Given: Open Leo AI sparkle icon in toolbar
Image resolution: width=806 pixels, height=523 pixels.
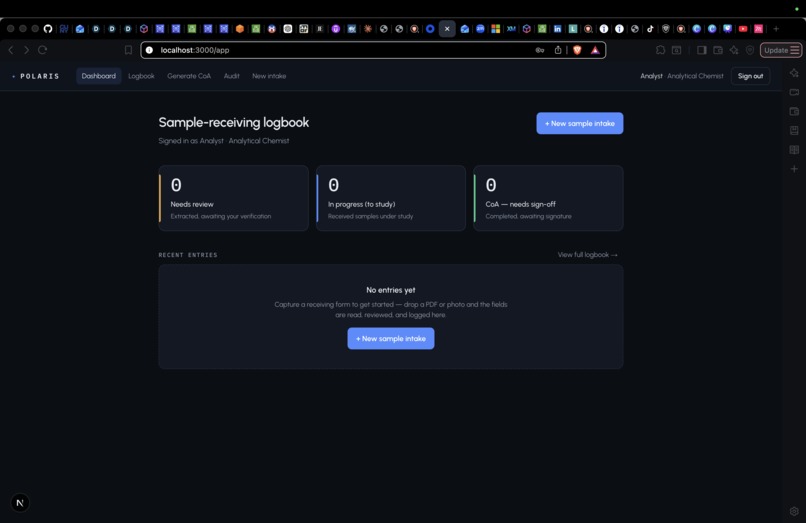Looking at the screenshot, I should pos(734,50).
